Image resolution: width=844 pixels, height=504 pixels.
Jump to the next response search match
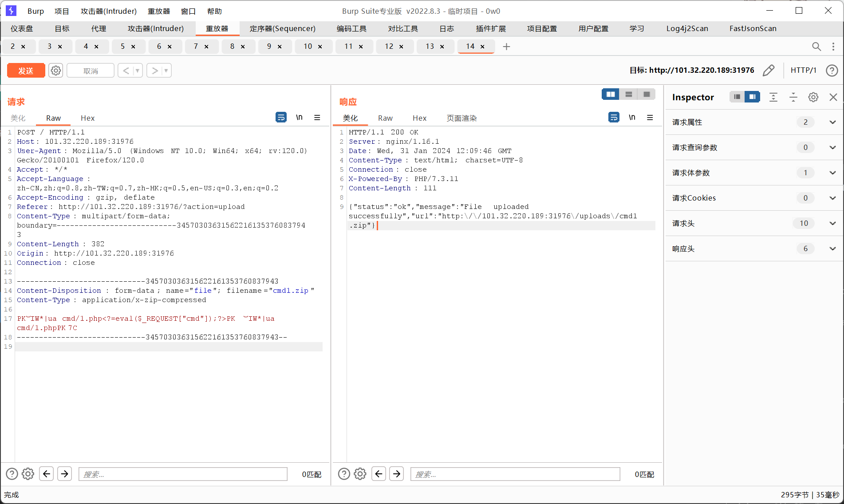click(397, 474)
